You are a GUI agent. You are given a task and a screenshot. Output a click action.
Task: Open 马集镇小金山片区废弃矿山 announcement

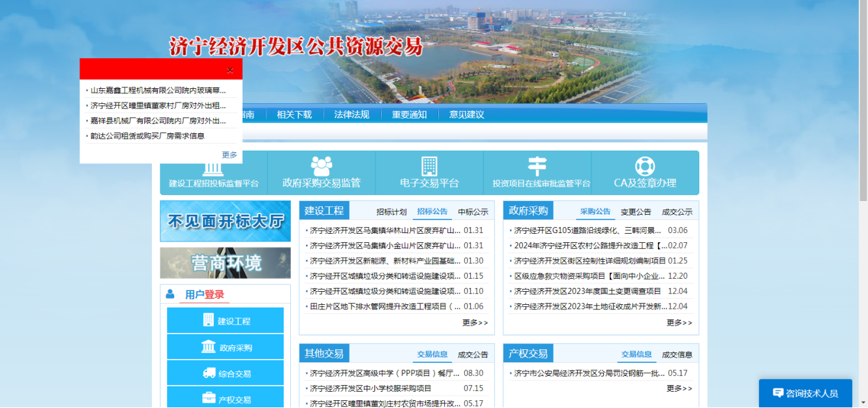click(385, 245)
